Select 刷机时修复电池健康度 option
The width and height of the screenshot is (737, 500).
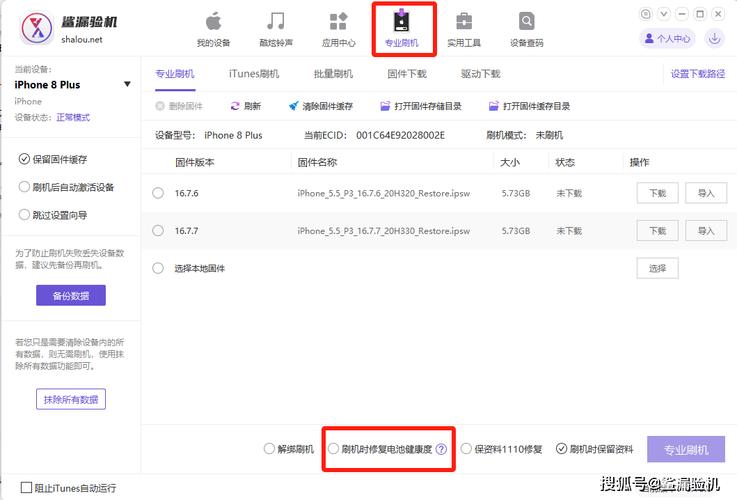coord(334,450)
